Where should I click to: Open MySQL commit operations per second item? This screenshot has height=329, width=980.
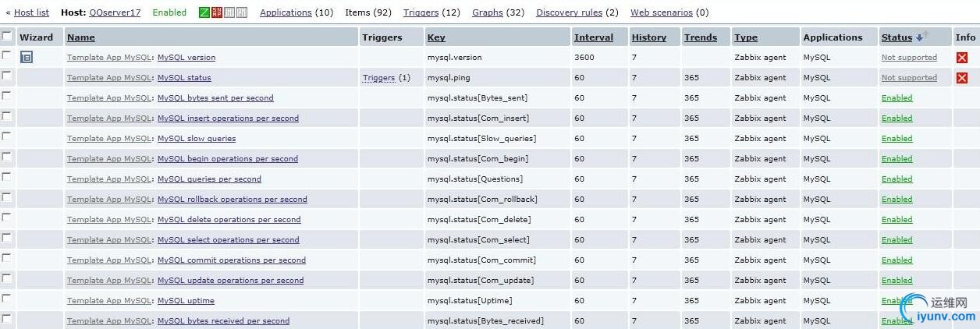coord(232,260)
